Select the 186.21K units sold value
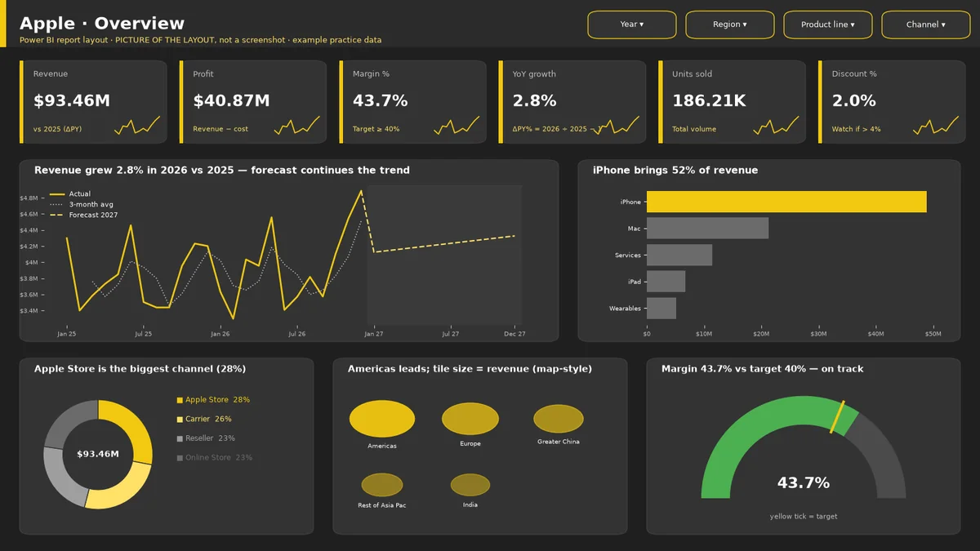 [x=709, y=101]
